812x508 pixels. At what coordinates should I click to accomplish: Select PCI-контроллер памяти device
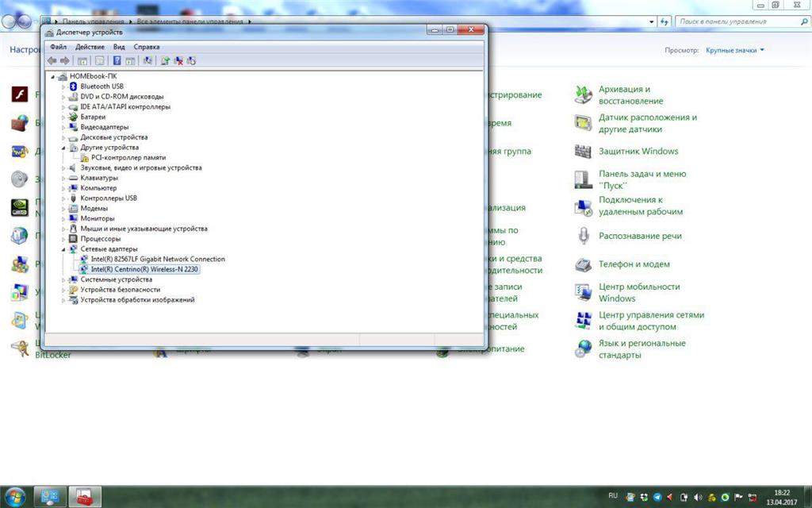pyautogui.click(x=128, y=158)
